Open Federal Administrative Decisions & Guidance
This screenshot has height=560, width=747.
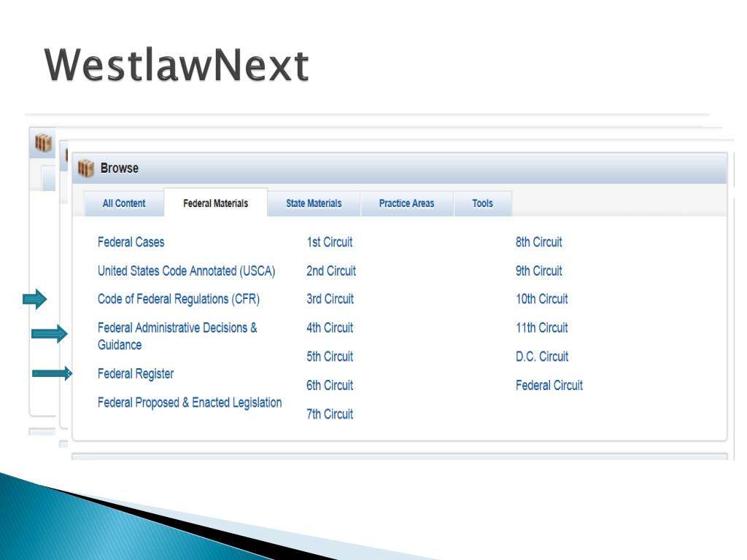(x=177, y=336)
